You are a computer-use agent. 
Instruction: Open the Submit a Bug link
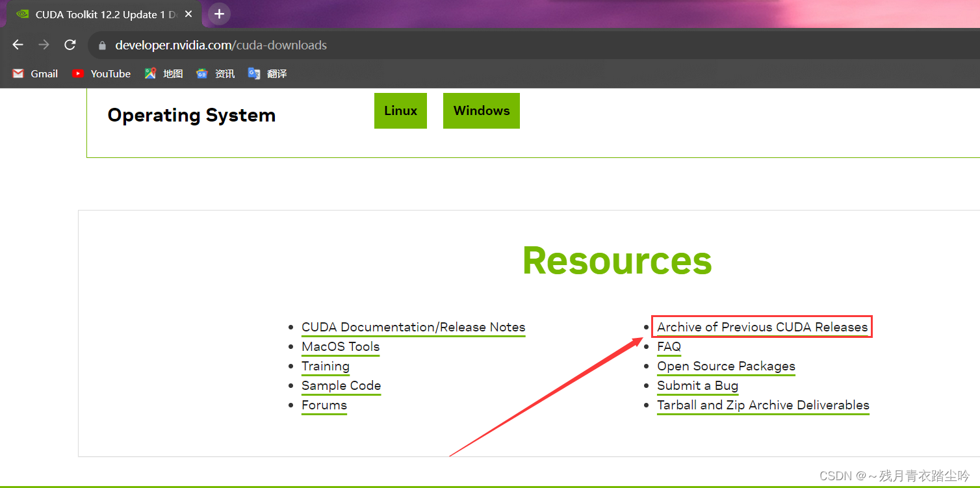coord(697,386)
